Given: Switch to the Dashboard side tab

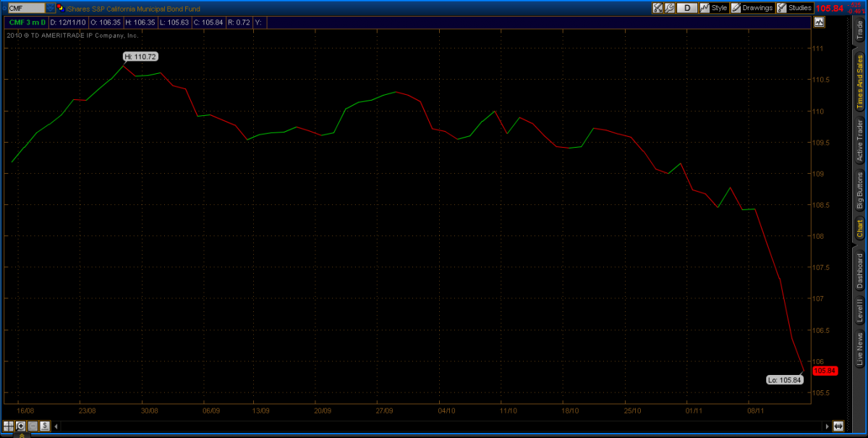Looking at the screenshot, I should point(859,271).
